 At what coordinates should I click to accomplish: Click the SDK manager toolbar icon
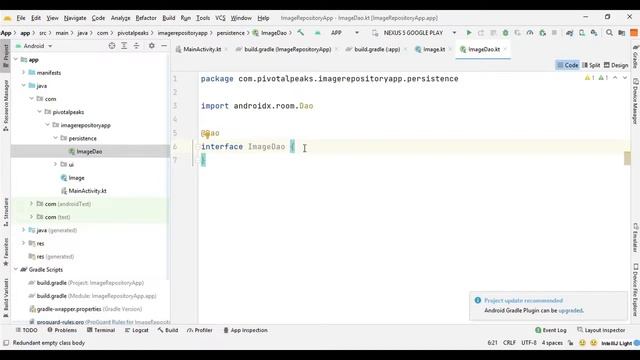pos(594,33)
